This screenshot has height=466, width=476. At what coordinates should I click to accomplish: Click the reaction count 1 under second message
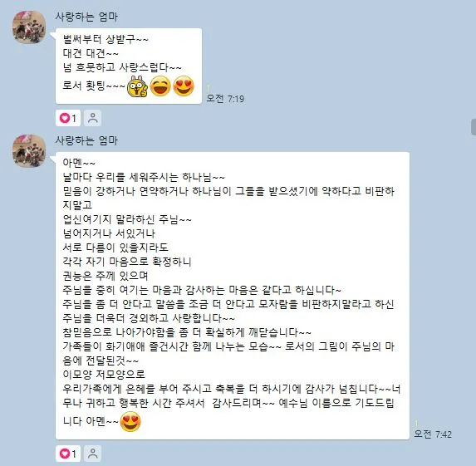[74, 454]
